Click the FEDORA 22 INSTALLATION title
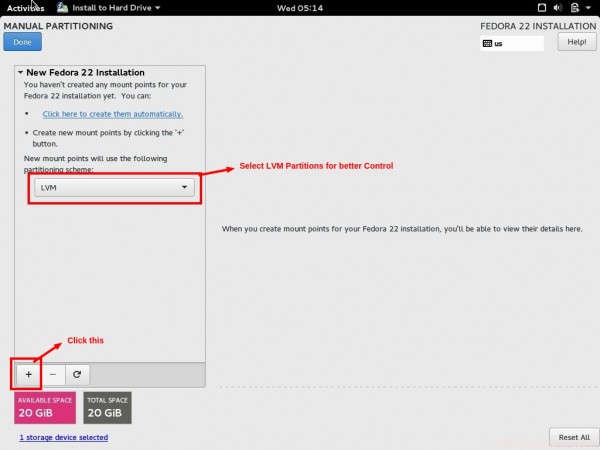 click(x=538, y=26)
